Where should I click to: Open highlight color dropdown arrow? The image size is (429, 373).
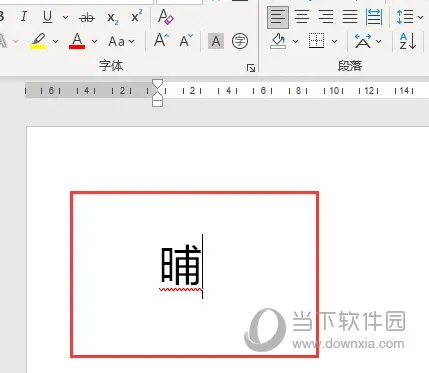(55, 42)
